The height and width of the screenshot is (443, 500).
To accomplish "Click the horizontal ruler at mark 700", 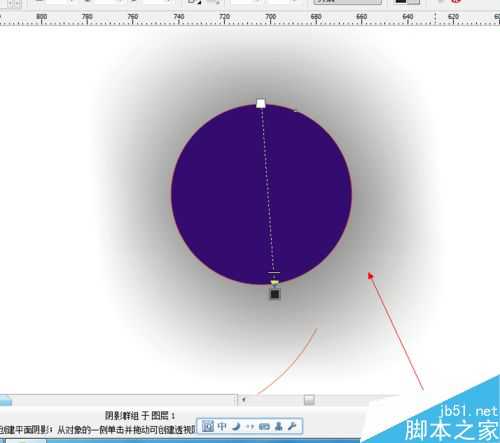I will [270, 19].
